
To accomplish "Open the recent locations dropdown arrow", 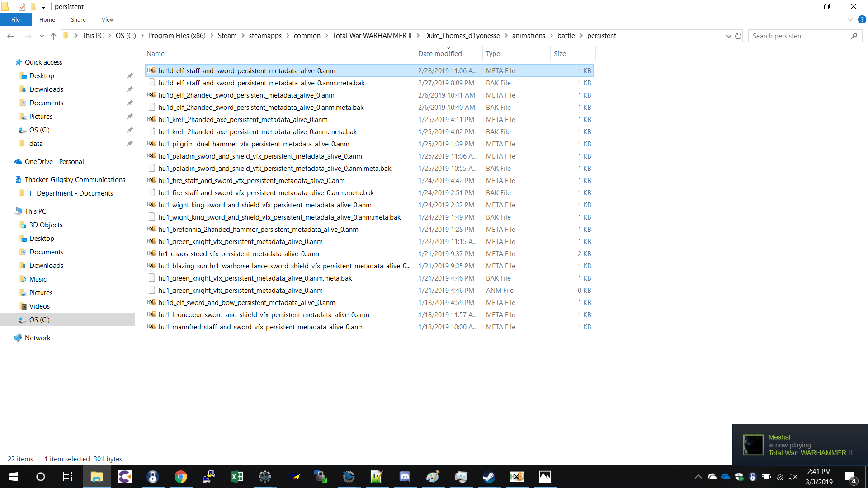I will [42, 36].
